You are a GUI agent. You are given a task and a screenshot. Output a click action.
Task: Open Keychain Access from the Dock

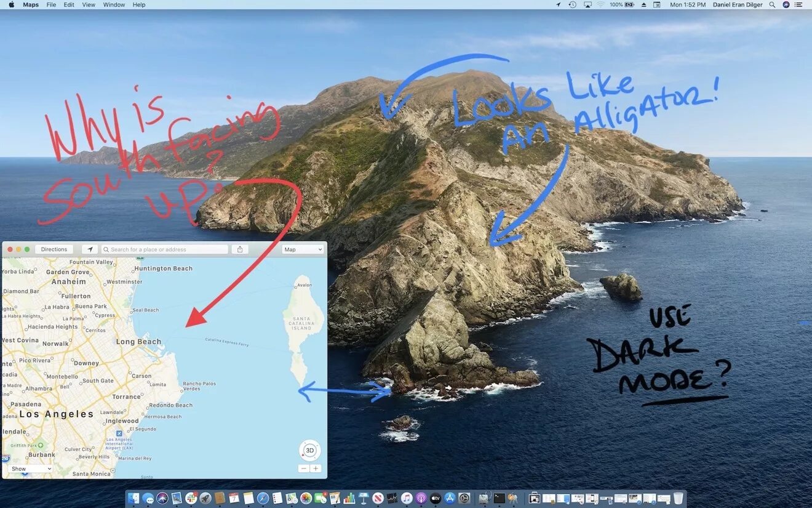point(512,498)
